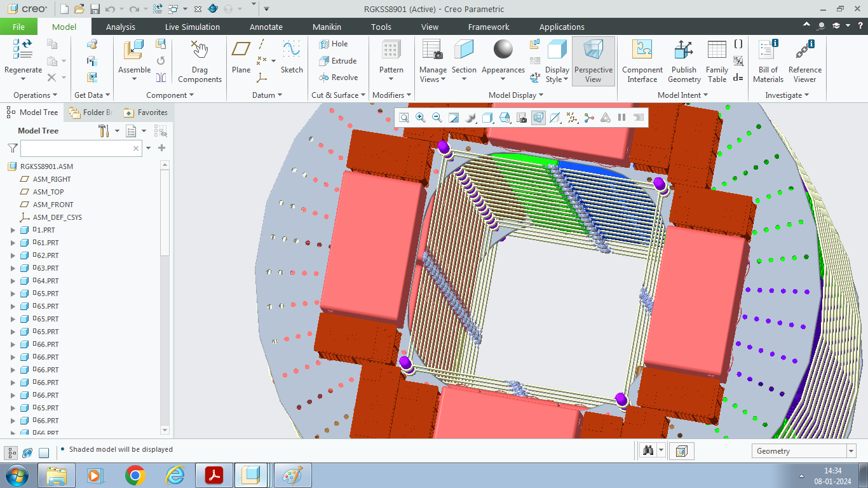Click the Assemble component icon
868x488 pixels.
pos(134,50)
